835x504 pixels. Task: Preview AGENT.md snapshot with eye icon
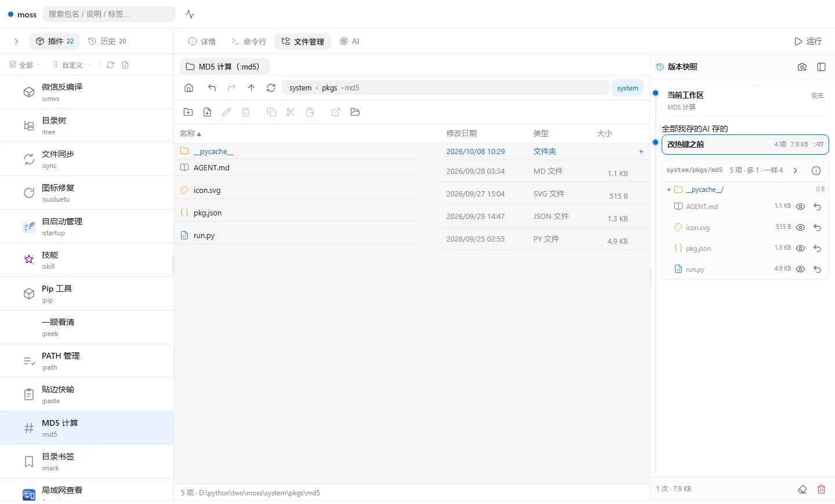coord(800,207)
